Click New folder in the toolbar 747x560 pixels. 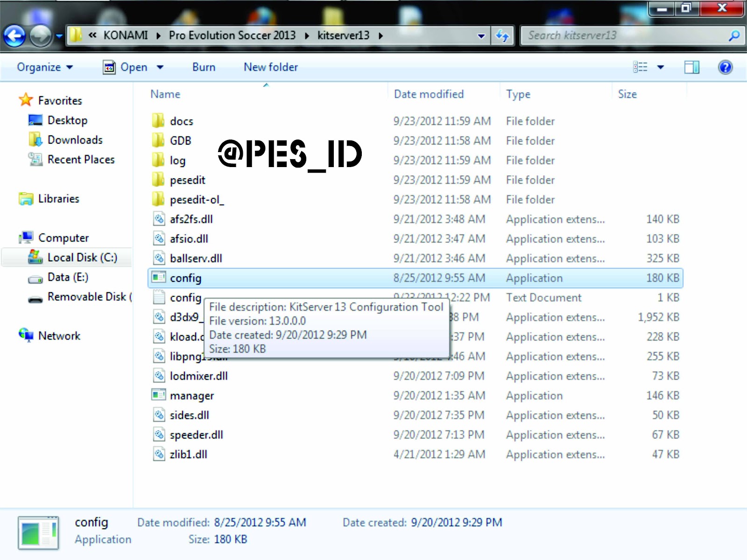[270, 67]
